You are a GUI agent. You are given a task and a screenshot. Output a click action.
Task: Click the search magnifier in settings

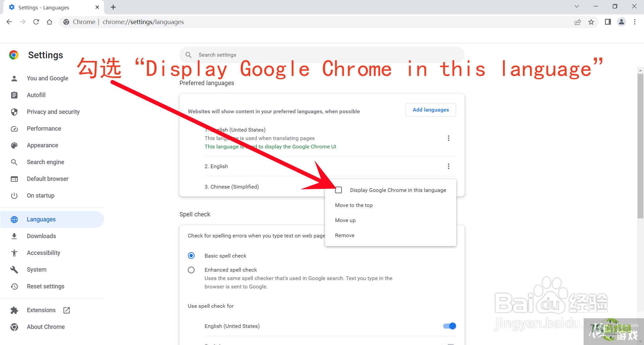coord(189,55)
